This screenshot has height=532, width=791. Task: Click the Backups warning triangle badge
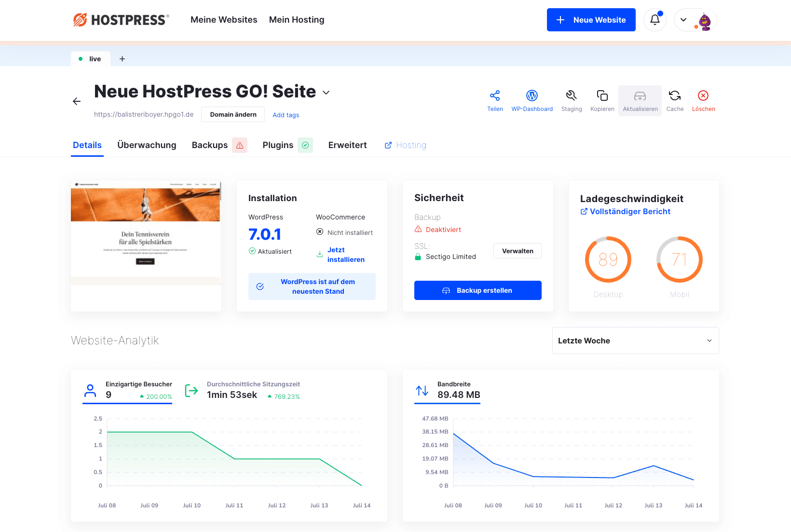tap(240, 145)
